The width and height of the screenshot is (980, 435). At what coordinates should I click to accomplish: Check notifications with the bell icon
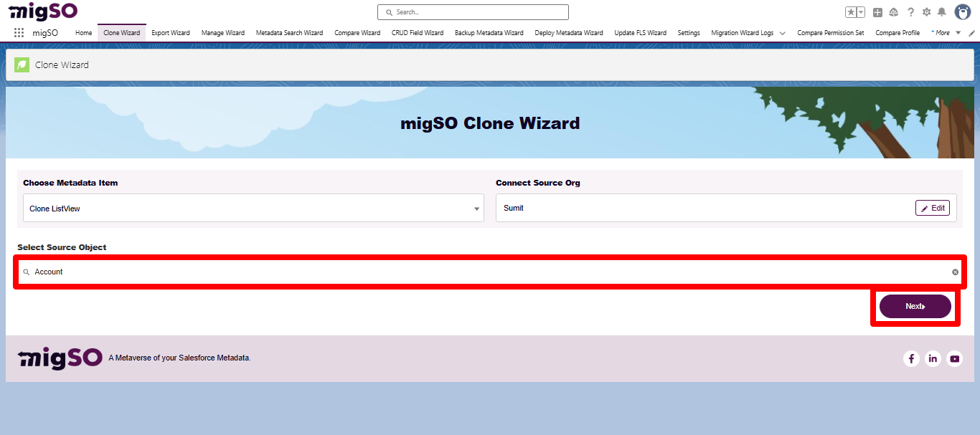coord(941,11)
